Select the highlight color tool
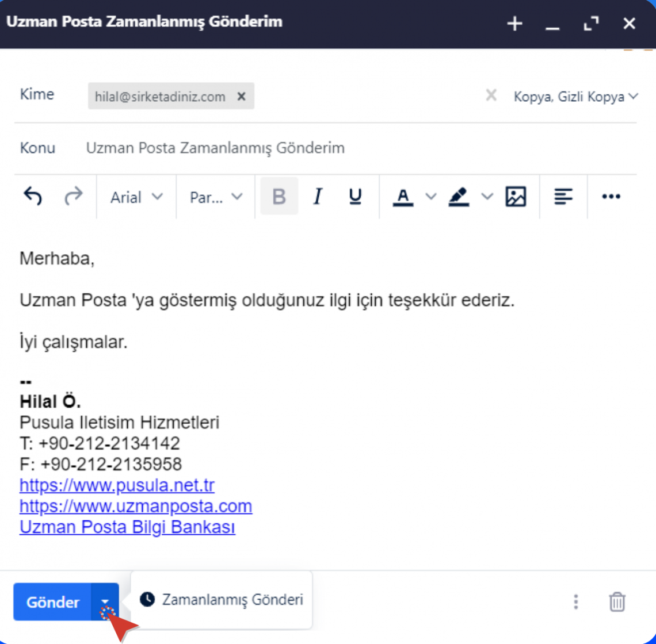656x644 pixels. tap(459, 197)
